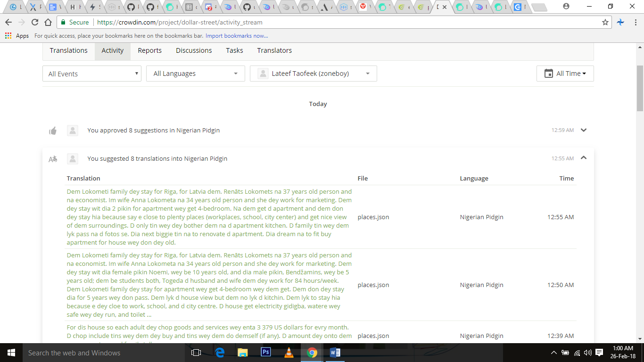Collapse the 'You suggested 8 translations' entry
This screenshot has height=362, width=644.
[x=584, y=158]
